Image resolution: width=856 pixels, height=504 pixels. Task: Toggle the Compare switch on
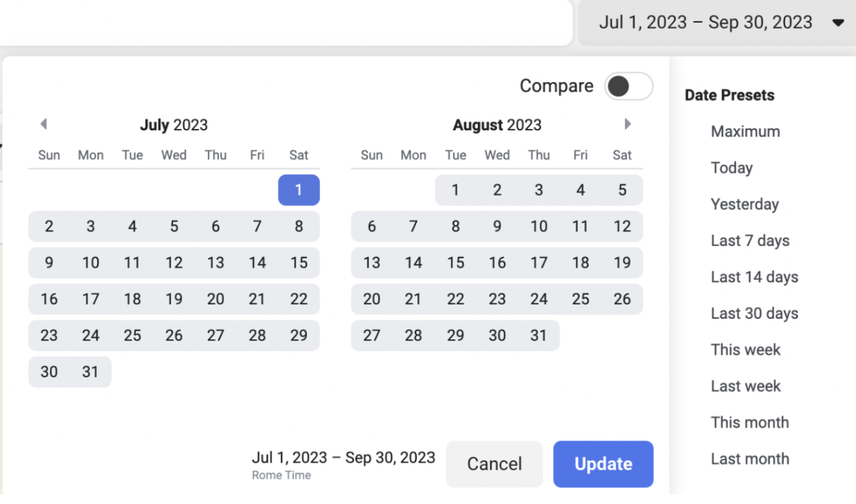[628, 87]
